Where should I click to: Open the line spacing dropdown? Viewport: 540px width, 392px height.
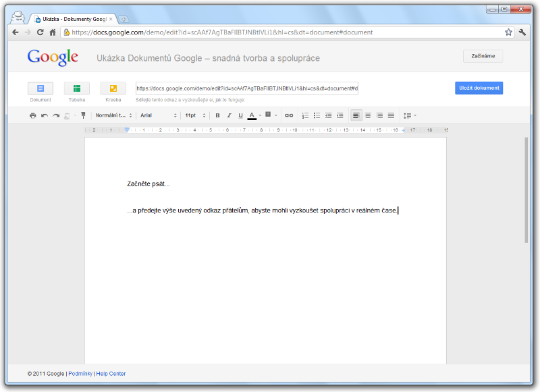point(410,115)
